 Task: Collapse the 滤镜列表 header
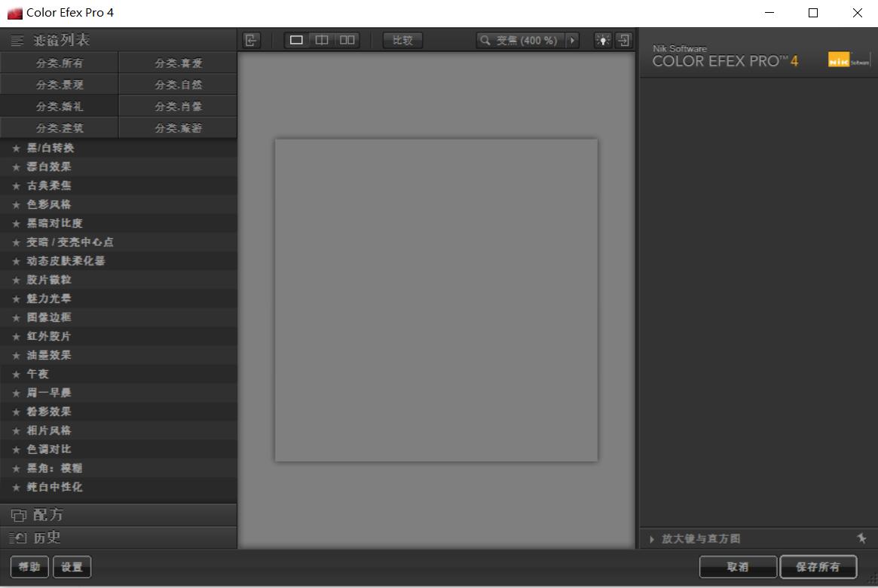click(118, 40)
